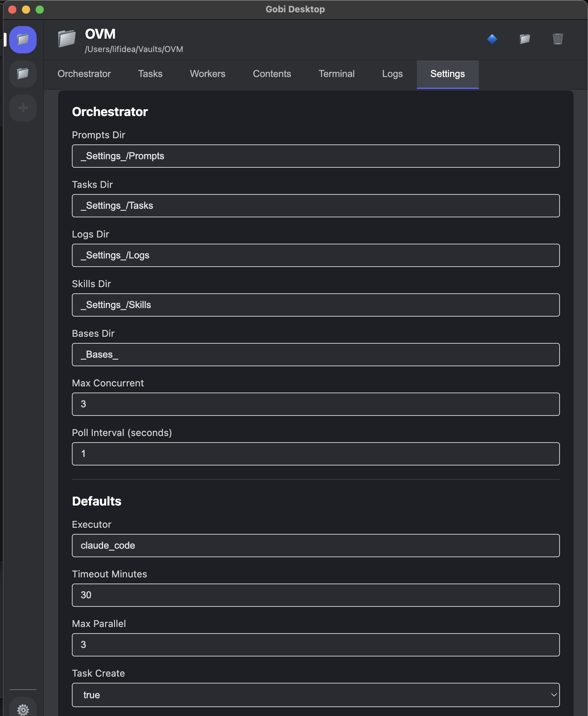
Task: Click the OVM folder icon in the header
Action: tap(67, 39)
